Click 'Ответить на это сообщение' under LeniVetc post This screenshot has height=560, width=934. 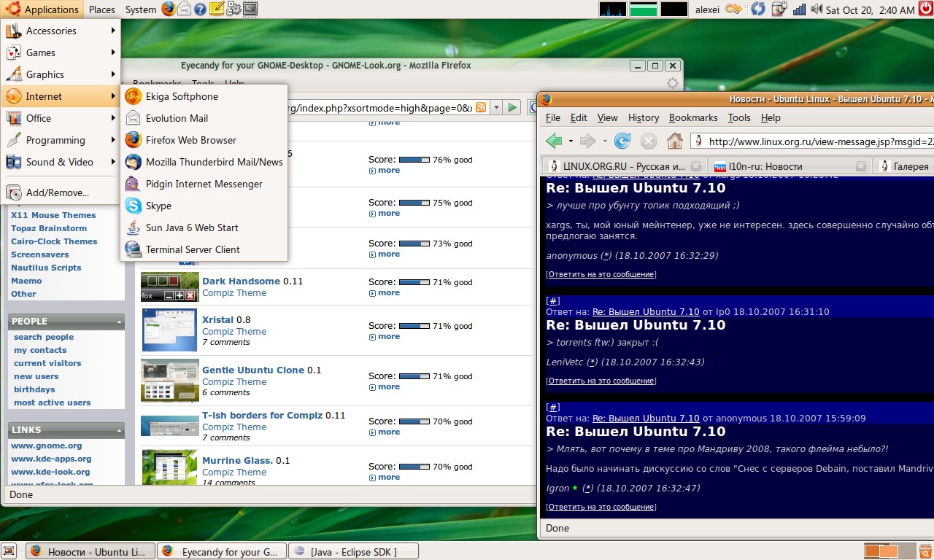(601, 381)
